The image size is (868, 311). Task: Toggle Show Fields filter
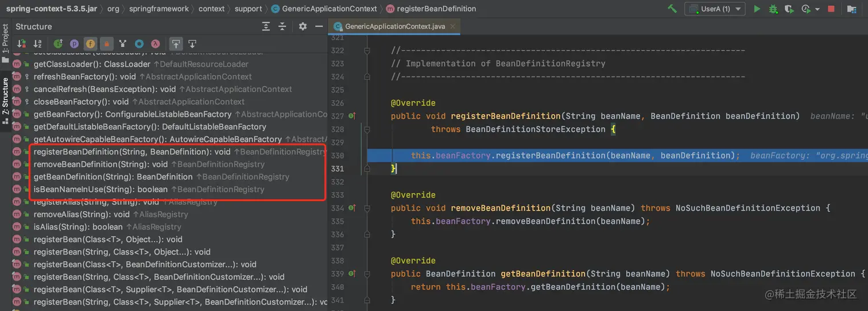pos(90,44)
